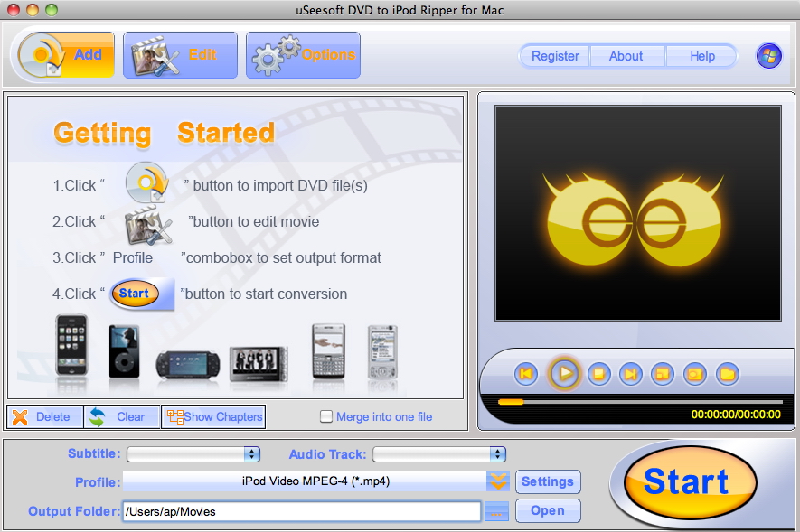Open the Edit movie toolbar button
Image resolution: width=800 pixels, height=532 pixels.
(x=180, y=55)
